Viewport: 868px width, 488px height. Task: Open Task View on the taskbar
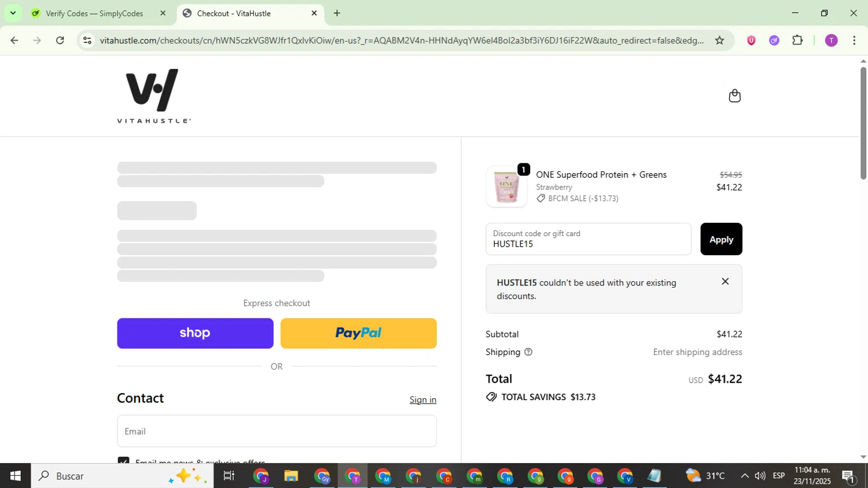tap(229, 476)
